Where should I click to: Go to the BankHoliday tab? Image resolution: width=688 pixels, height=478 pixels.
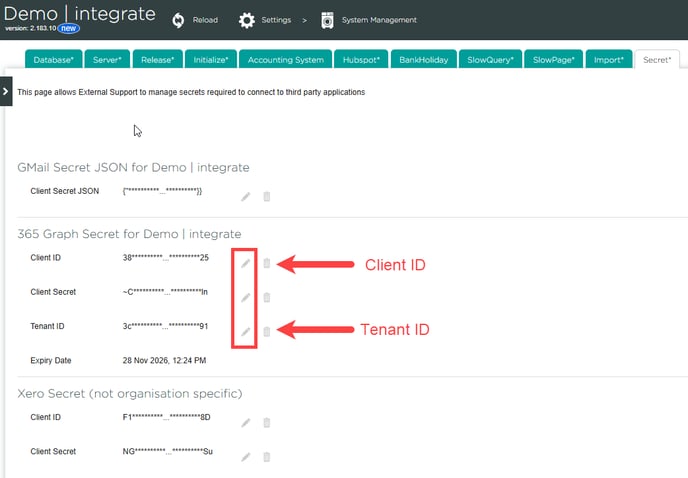[x=424, y=60]
